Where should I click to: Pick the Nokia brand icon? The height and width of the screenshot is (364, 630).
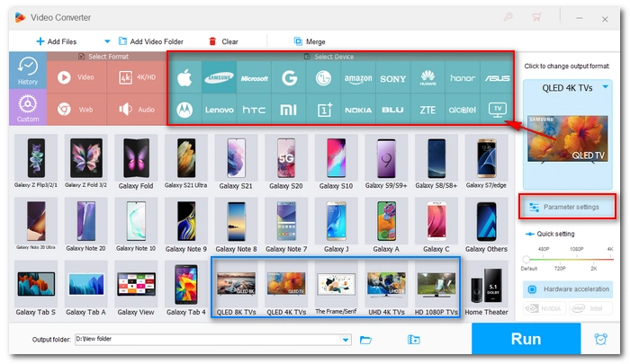(358, 109)
